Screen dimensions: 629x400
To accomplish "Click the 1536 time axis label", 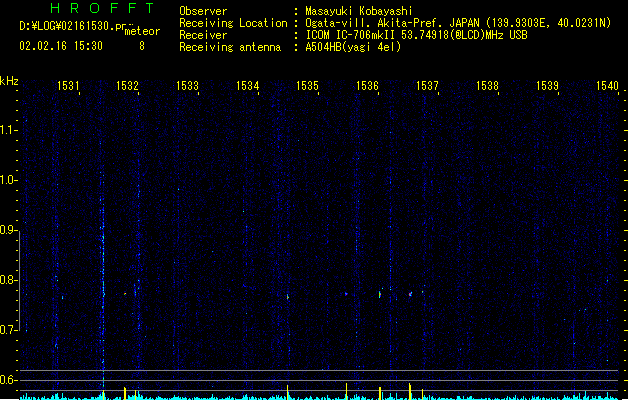I will point(367,85).
